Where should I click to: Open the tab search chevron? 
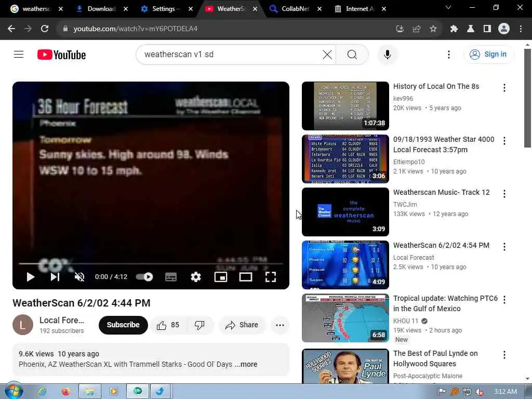coord(448,7)
